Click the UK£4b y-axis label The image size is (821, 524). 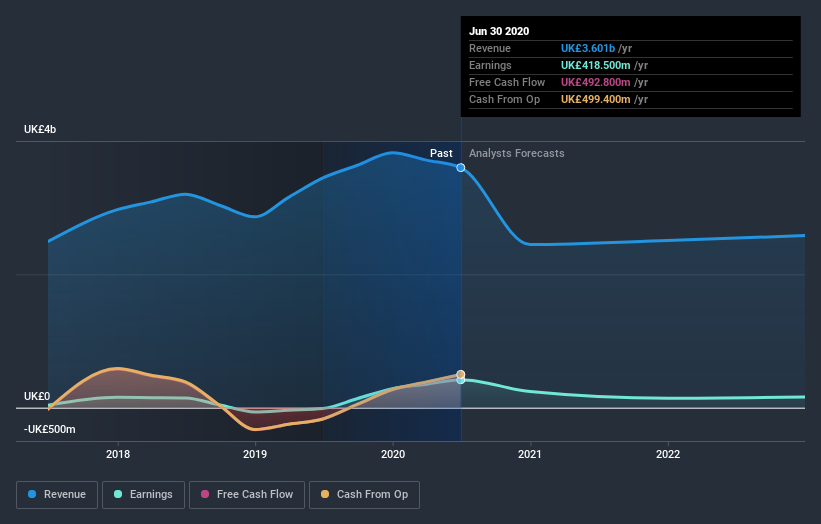40,129
